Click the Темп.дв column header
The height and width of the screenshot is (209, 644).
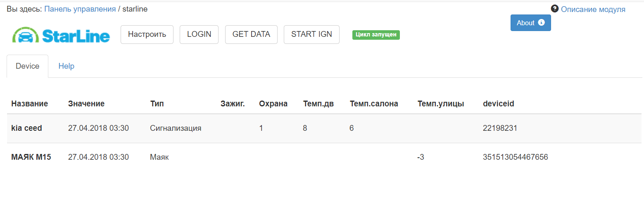pos(318,104)
